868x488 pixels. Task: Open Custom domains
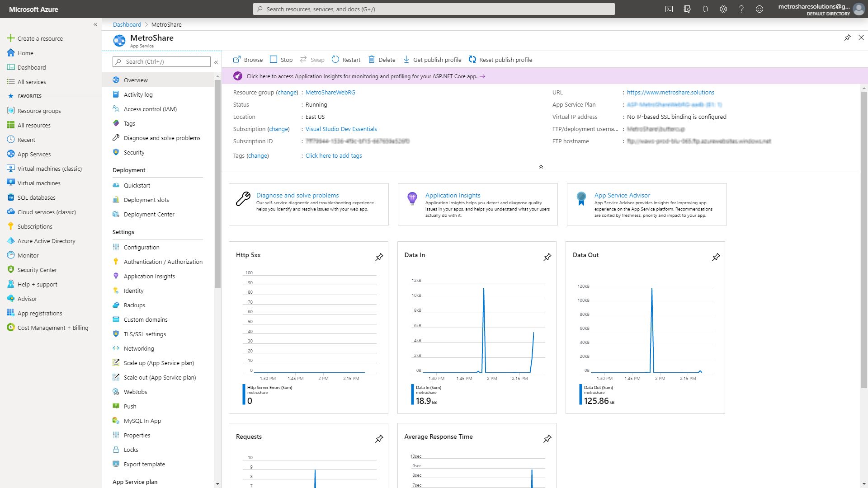point(158,319)
